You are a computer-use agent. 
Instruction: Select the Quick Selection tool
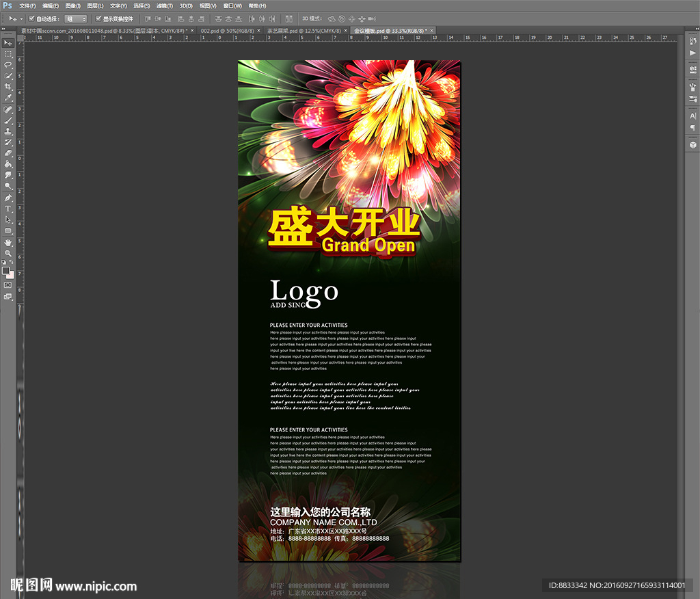(x=8, y=76)
